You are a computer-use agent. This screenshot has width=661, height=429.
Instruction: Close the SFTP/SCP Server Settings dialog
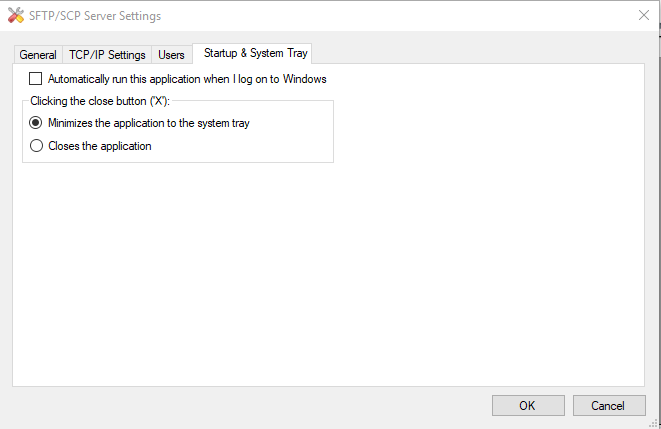(x=642, y=16)
